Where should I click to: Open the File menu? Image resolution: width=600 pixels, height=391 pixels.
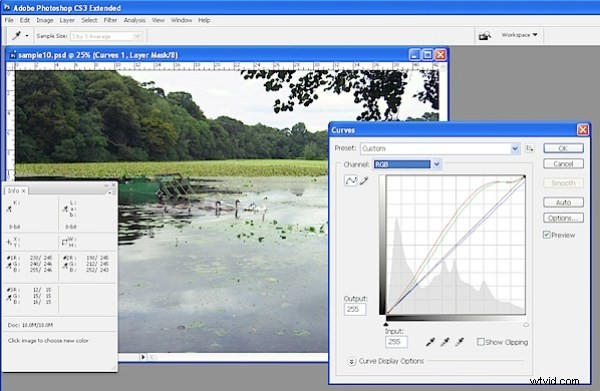coord(9,20)
